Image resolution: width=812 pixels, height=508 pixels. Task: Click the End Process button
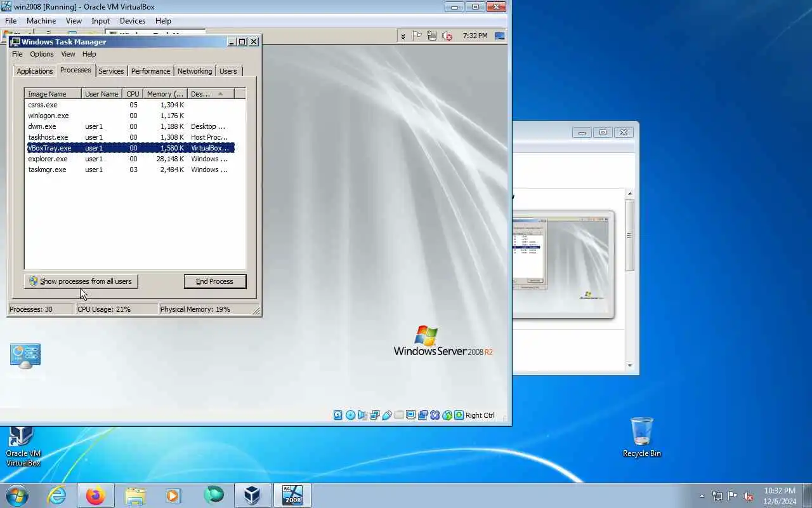click(214, 281)
